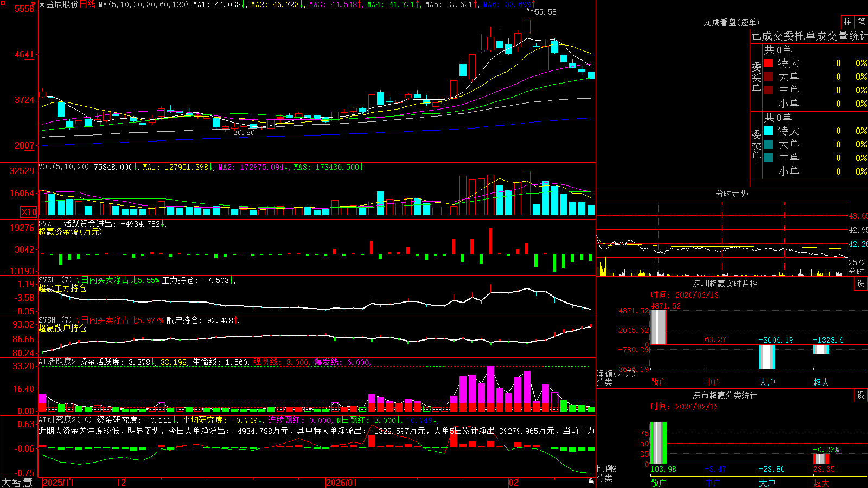Click the 2025/11 date marker on timeline
Viewport: 868px width, 488px height.
[58, 483]
